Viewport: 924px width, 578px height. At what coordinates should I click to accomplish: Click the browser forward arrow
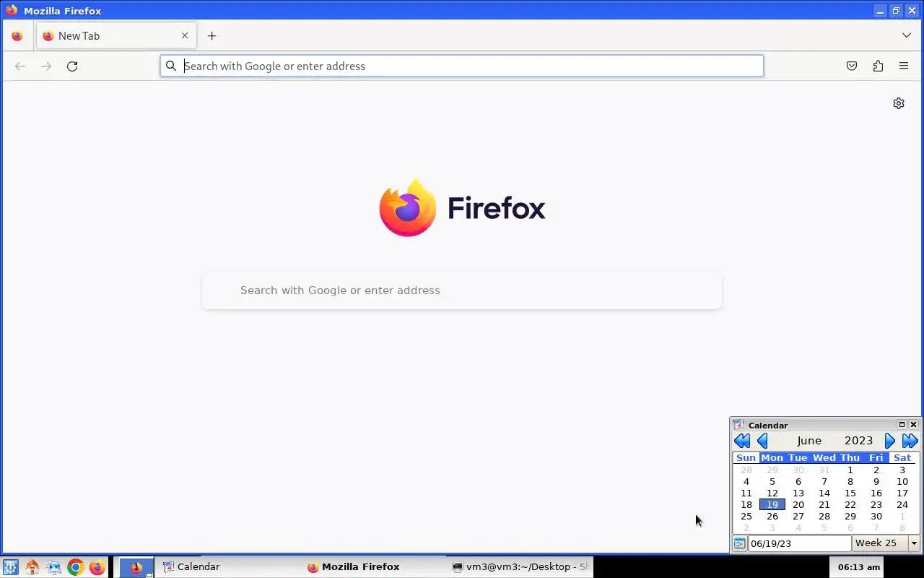tap(46, 66)
